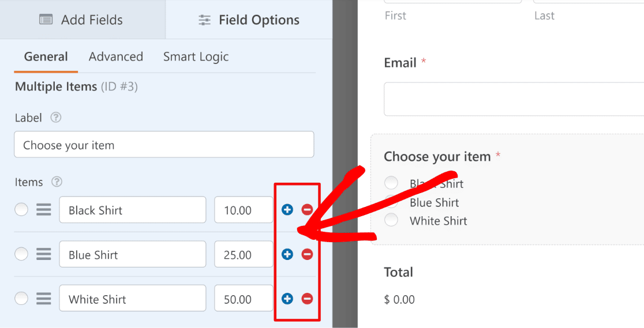Add an item after White Shirt
Image resolution: width=644 pixels, height=328 pixels.
287,299
